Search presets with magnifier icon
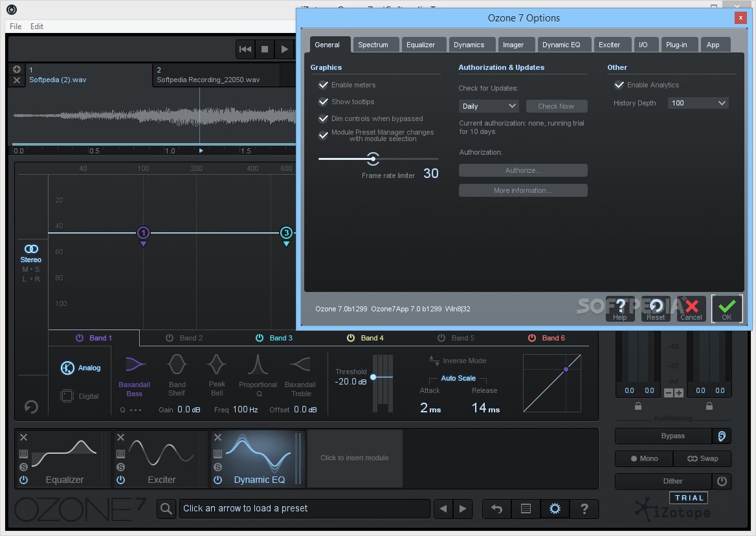Image resolution: width=756 pixels, height=536 pixels. [166, 509]
